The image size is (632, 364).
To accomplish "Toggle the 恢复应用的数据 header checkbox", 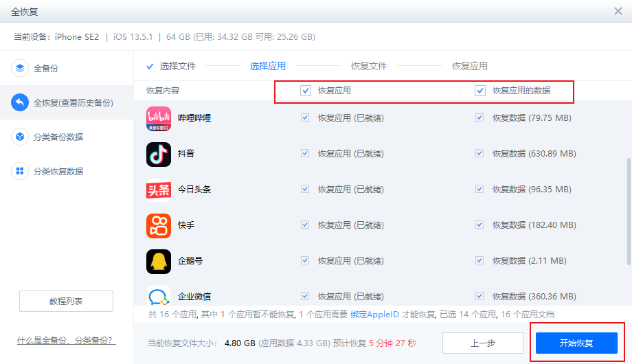I will coord(480,91).
